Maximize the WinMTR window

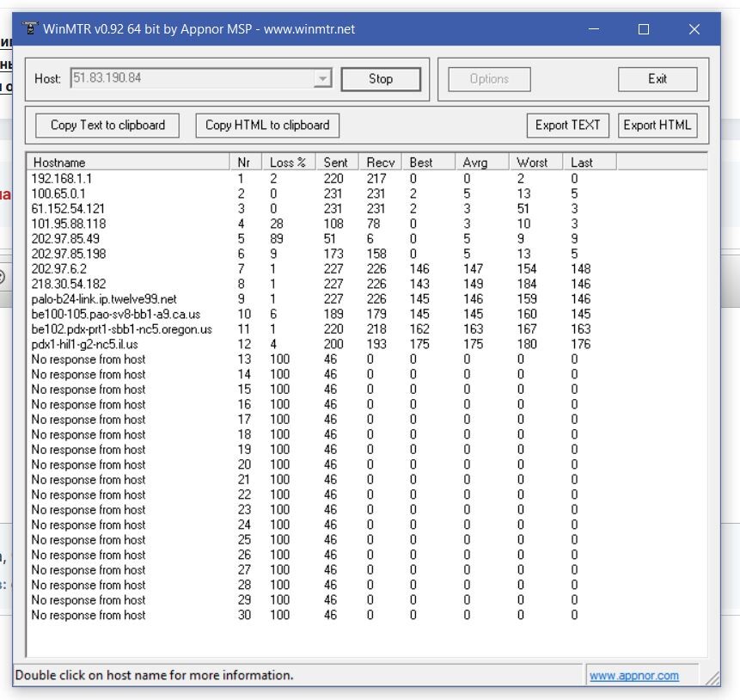click(644, 29)
